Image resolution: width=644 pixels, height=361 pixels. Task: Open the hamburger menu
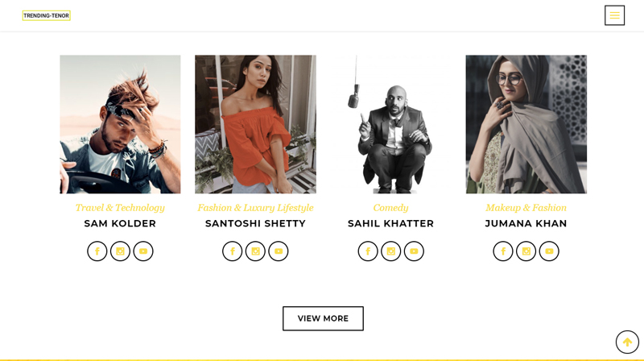[x=614, y=15]
